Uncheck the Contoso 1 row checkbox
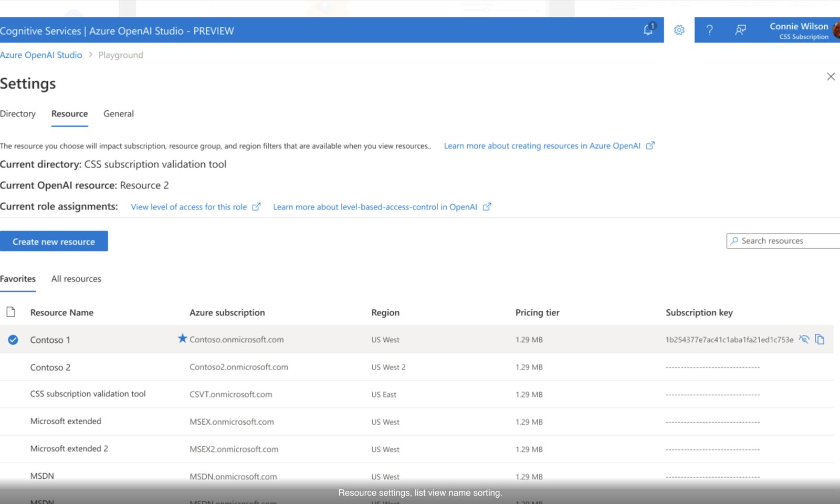The width and height of the screenshot is (840, 504). pyautogui.click(x=13, y=340)
